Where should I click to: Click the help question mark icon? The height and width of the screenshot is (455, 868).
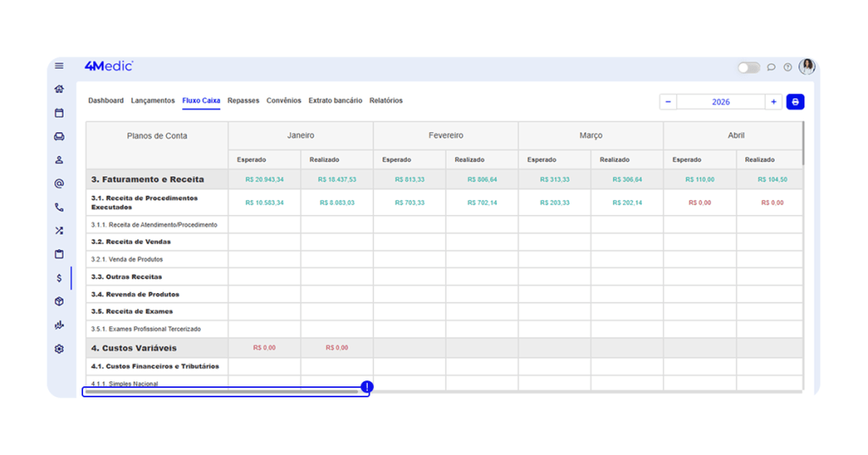787,67
